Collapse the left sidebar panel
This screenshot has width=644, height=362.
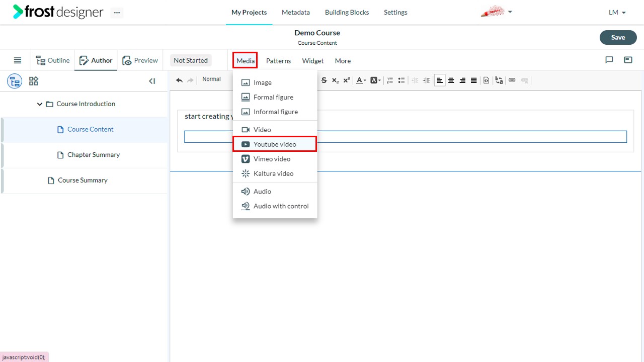(152, 81)
